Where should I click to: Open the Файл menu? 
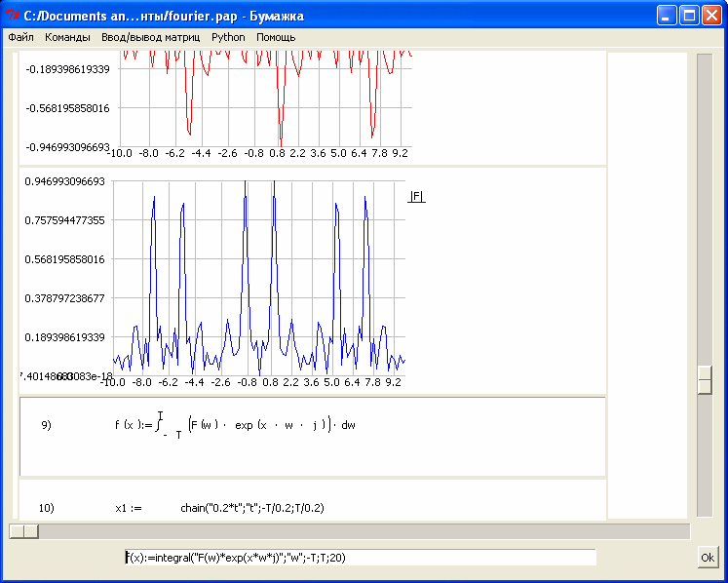[x=20, y=37]
